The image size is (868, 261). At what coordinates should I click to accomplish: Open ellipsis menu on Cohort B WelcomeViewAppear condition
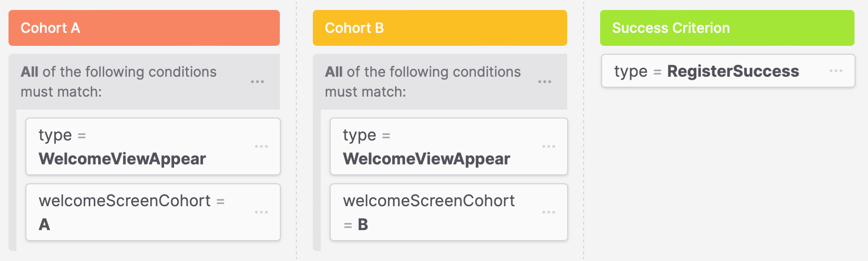pyautogui.click(x=549, y=146)
